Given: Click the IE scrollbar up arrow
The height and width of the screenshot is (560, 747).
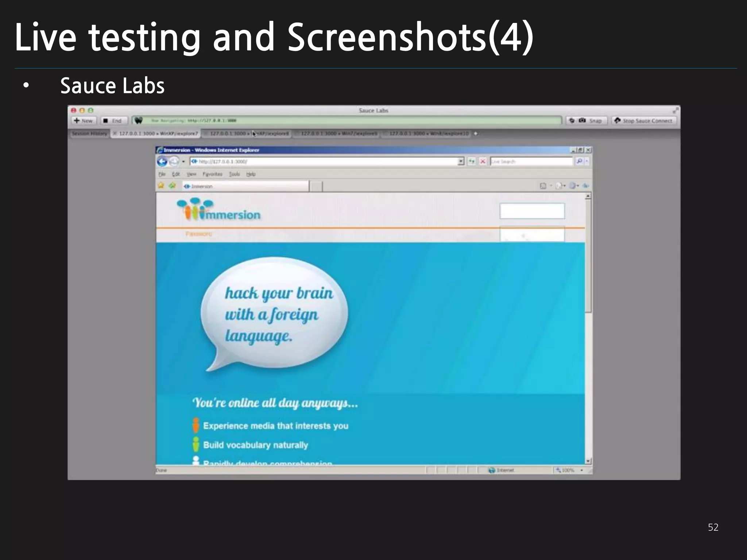Looking at the screenshot, I should tap(588, 197).
